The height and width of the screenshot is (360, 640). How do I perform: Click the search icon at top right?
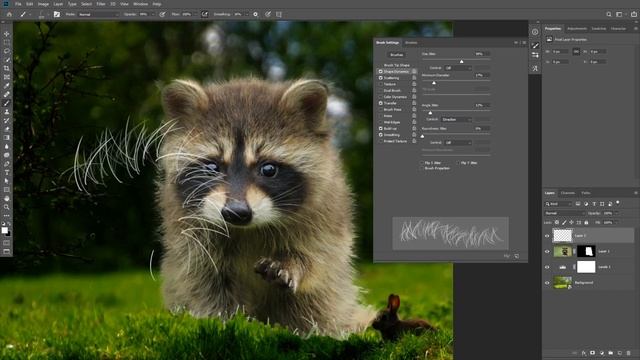(x=609, y=14)
